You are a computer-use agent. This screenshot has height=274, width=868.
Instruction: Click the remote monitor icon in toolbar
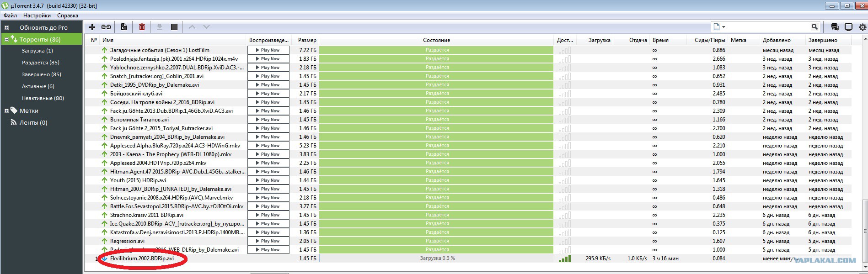(848, 27)
